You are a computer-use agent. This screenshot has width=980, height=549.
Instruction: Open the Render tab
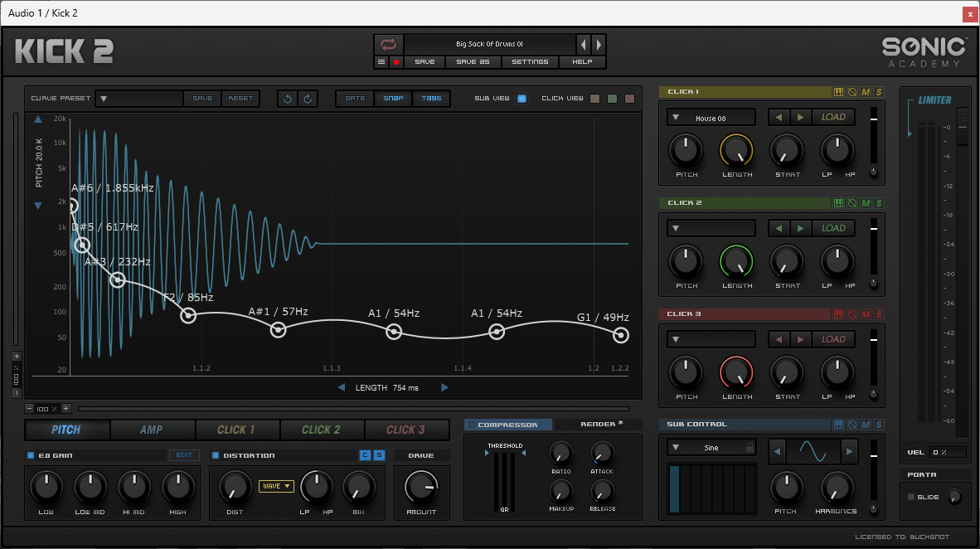click(x=599, y=425)
